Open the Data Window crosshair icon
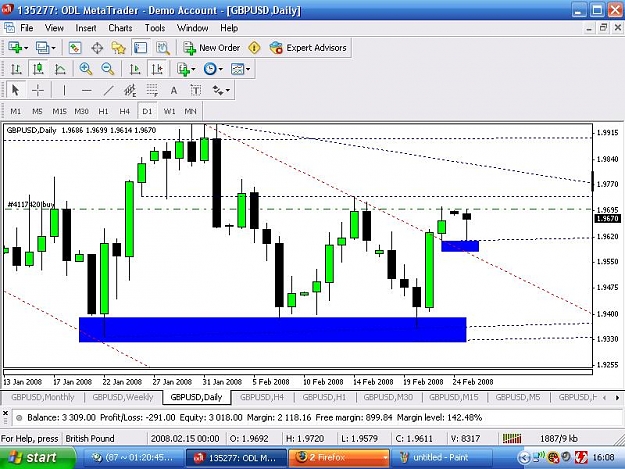 pyautogui.click(x=97, y=48)
